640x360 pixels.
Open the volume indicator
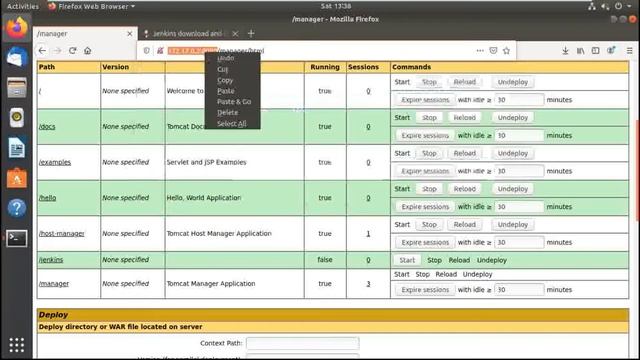[x=605, y=6]
